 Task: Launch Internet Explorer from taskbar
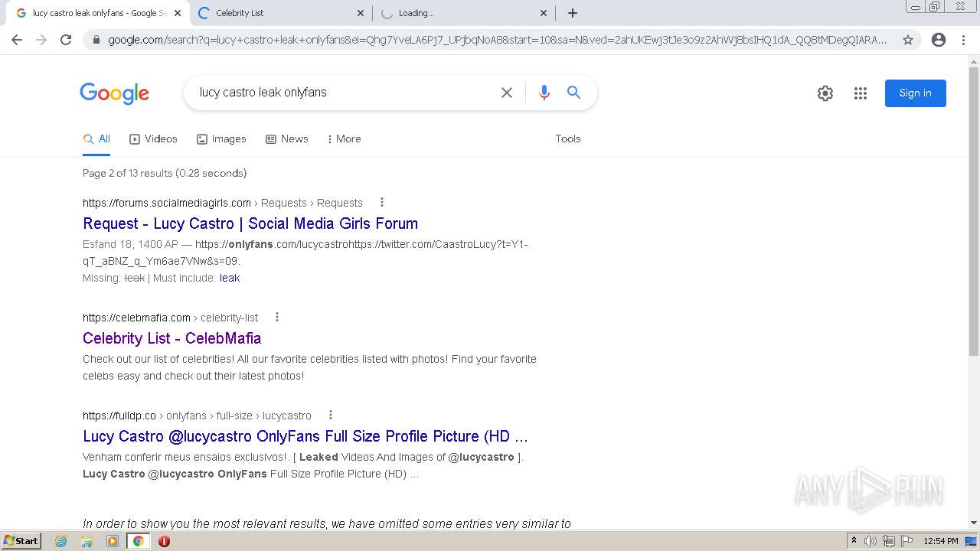tap(61, 541)
